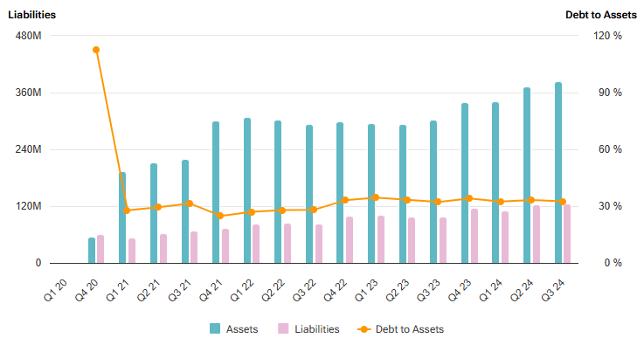Click the Q4 23 Liabilities bar
The image size is (644, 345).
pos(474,236)
